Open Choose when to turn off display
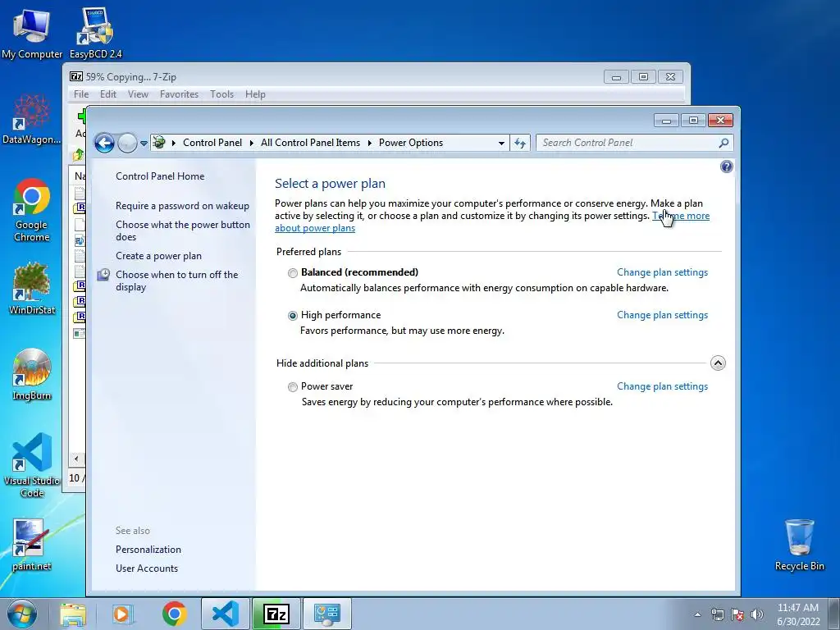Image resolution: width=840 pixels, height=630 pixels. tap(177, 281)
